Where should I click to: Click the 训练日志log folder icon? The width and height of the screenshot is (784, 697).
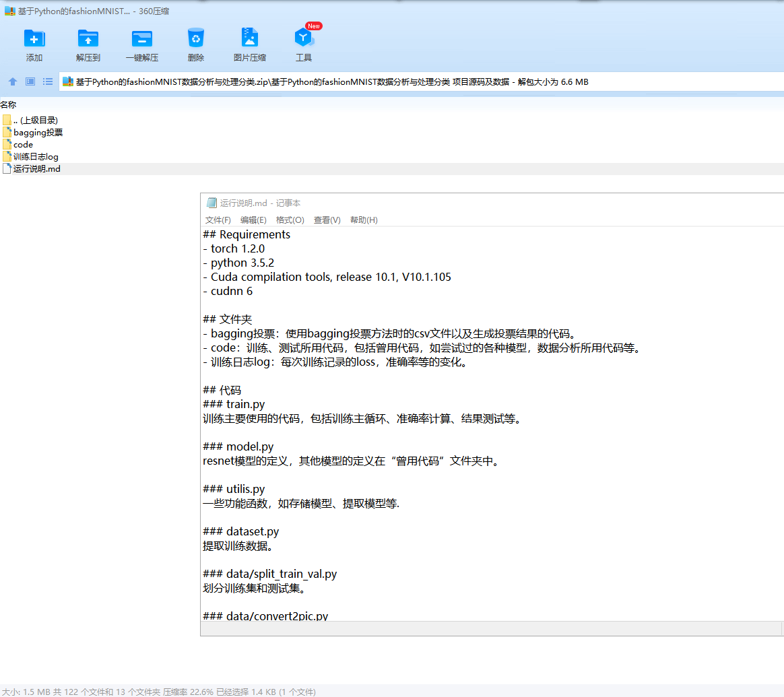(x=7, y=156)
